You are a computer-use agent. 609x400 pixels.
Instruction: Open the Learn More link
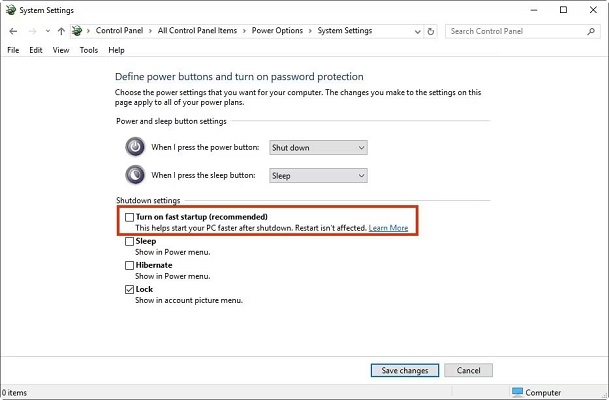coord(388,228)
